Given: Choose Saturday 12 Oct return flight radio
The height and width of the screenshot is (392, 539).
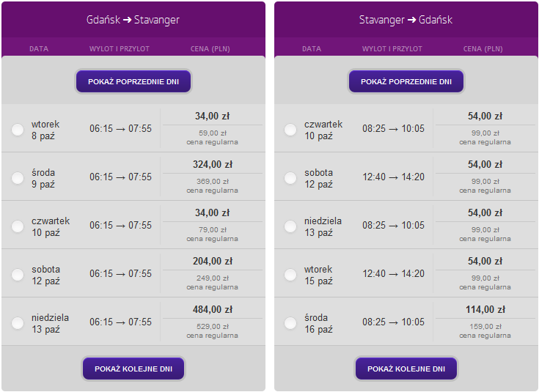Looking at the screenshot, I should point(290,178).
